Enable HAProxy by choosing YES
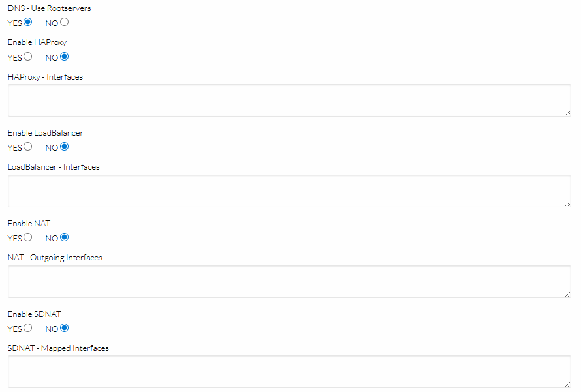Viewport: 581px width, 392px height. coord(28,56)
